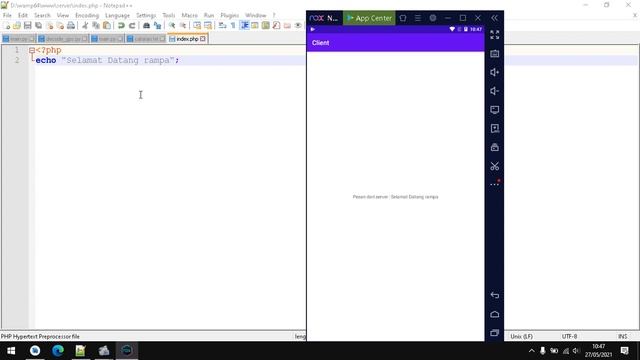Open the Run menu
This screenshot has width=640, height=360.
point(209,15)
